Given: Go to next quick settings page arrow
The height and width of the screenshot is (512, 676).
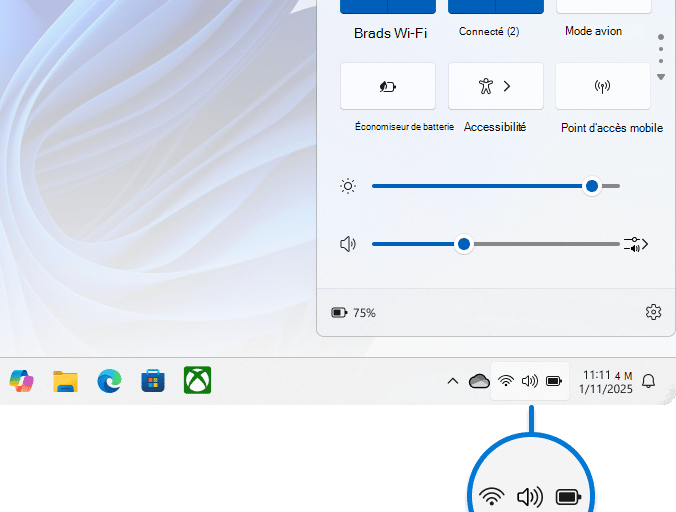Looking at the screenshot, I should coord(661,77).
